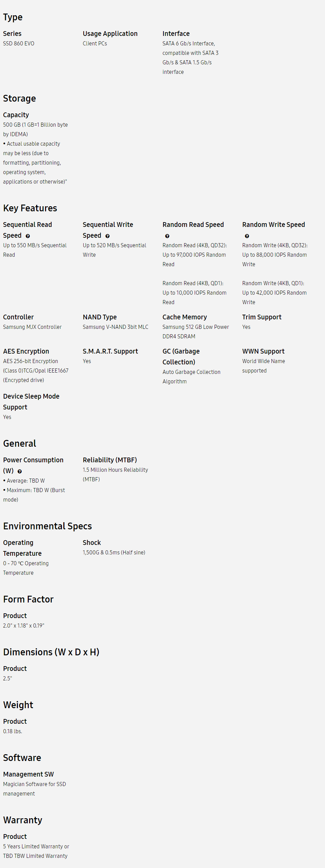Click the Sequential Write Speed help icon

[107, 236]
